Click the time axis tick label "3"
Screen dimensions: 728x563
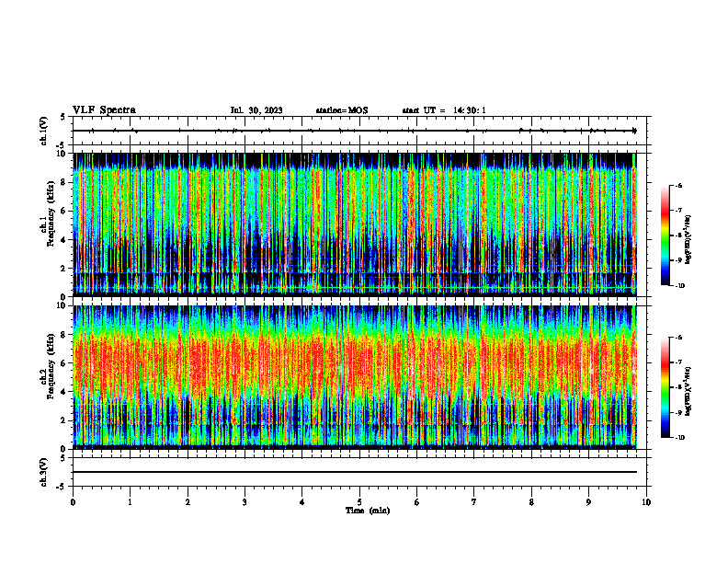click(x=245, y=502)
